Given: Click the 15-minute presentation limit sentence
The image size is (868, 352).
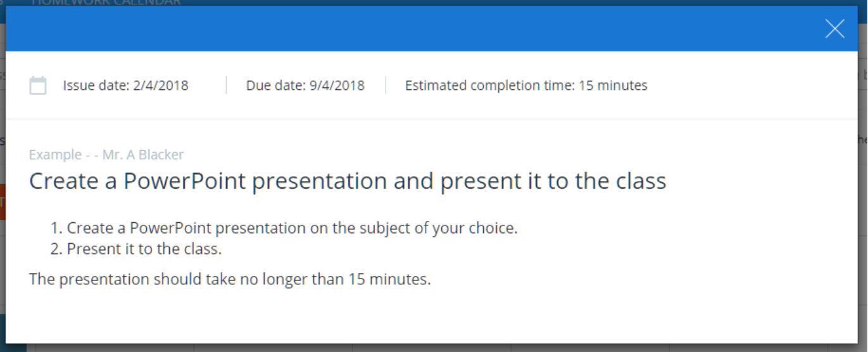Looking at the screenshot, I should click(x=230, y=279).
